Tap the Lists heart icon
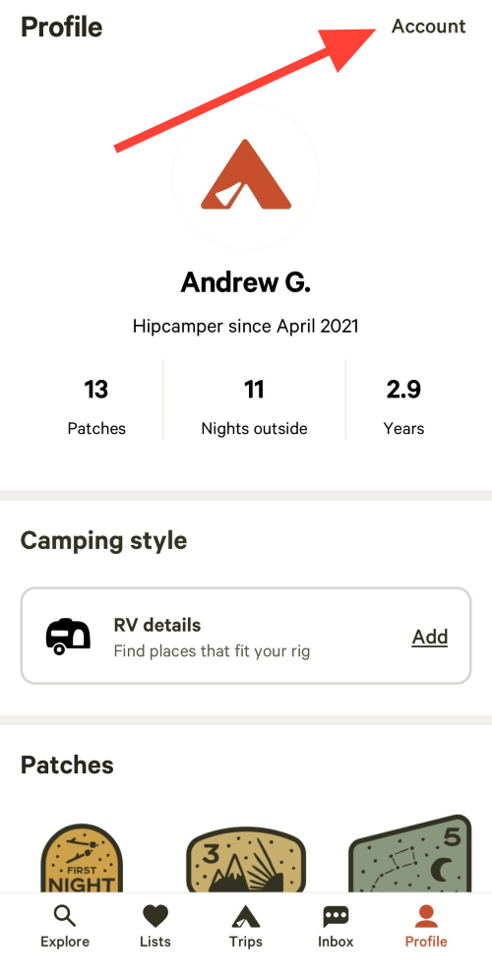The height and width of the screenshot is (980, 492). [x=155, y=917]
